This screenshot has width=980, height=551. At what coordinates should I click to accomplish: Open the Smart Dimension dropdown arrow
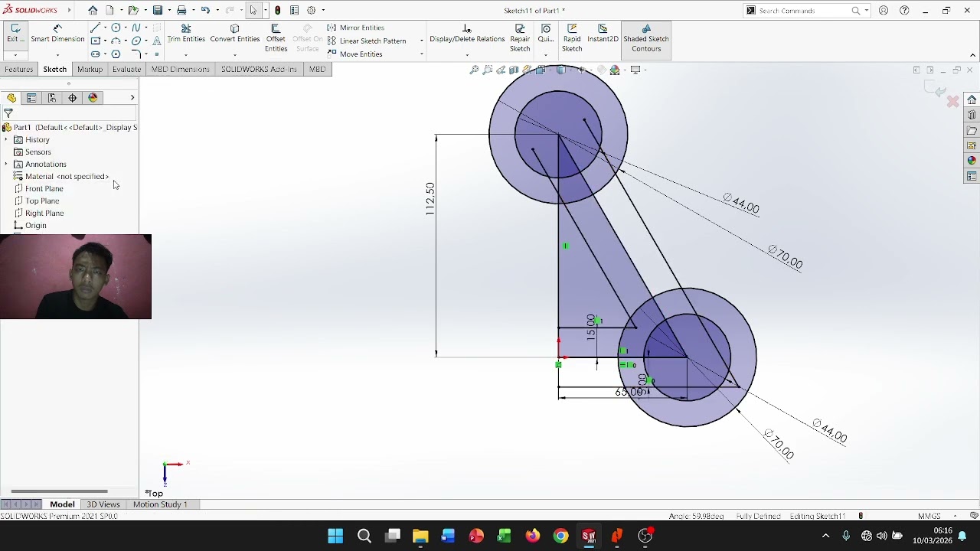pos(57,54)
